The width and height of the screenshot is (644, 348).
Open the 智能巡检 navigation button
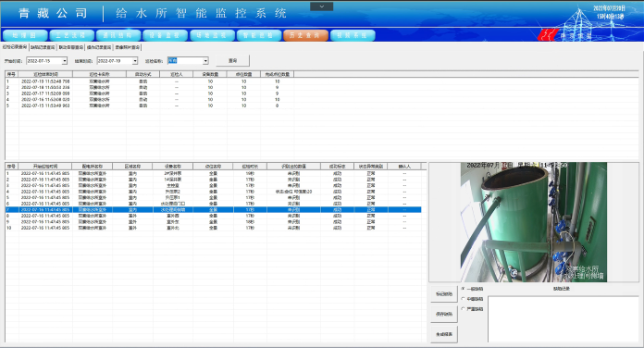(259, 35)
